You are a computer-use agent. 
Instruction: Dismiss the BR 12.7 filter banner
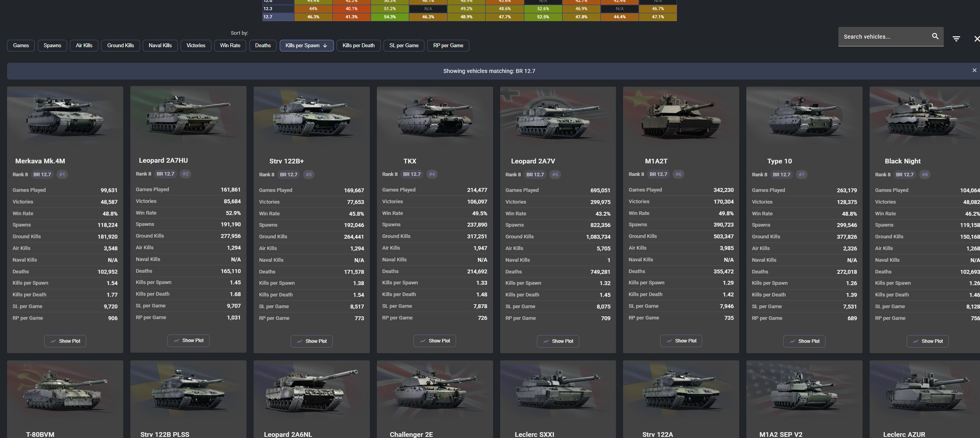pyautogui.click(x=974, y=70)
